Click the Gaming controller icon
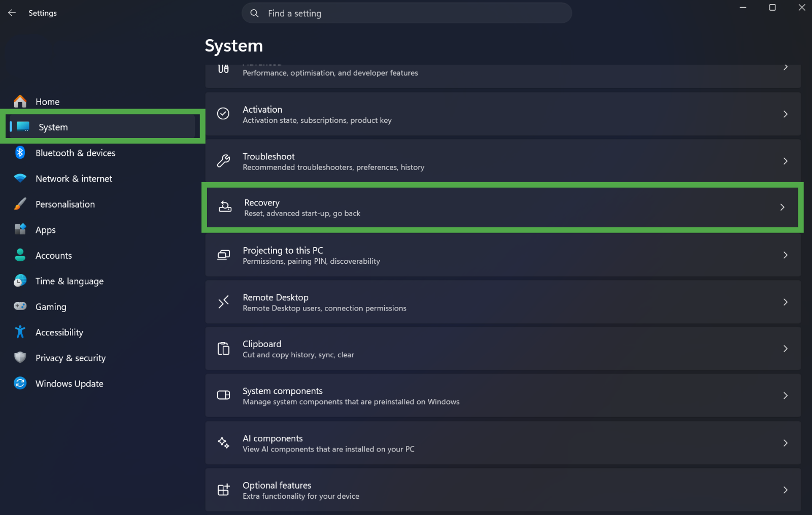Screen dimensions: 812x515 tap(20, 306)
